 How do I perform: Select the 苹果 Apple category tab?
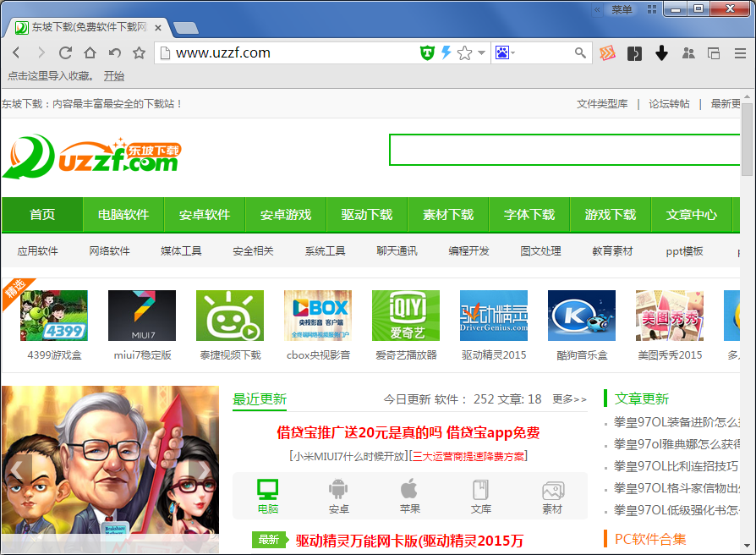point(410,496)
